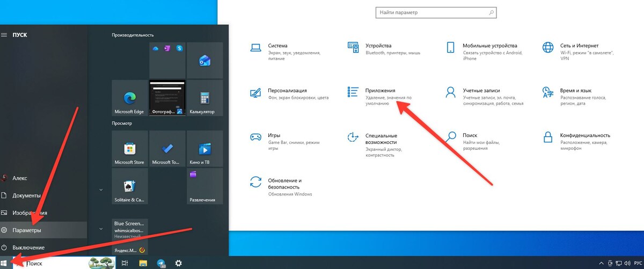Open the Microsoft Store tile
Image resolution: width=644 pixels, height=269 pixels.
[x=130, y=149]
